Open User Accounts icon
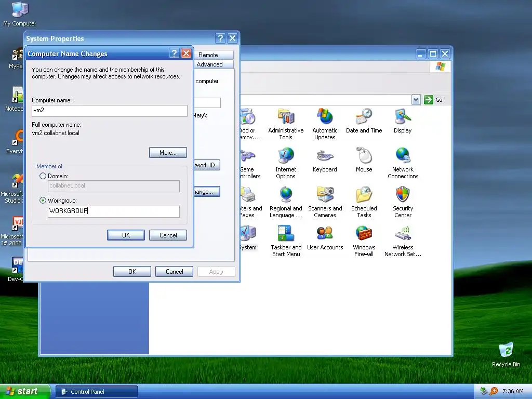Screen dimensions: 532x399 (x=325, y=238)
